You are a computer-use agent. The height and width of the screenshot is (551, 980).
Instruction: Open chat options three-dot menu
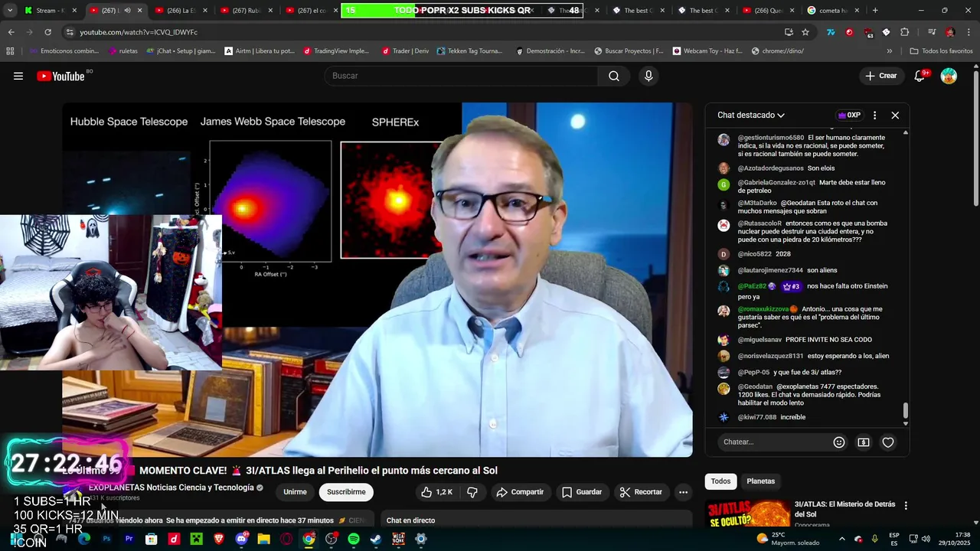click(874, 116)
